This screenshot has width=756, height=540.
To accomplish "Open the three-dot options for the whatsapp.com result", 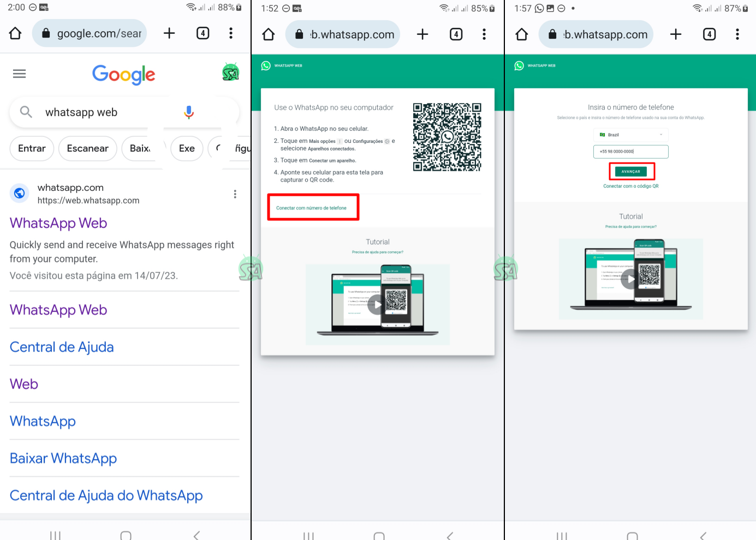I will (235, 194).
